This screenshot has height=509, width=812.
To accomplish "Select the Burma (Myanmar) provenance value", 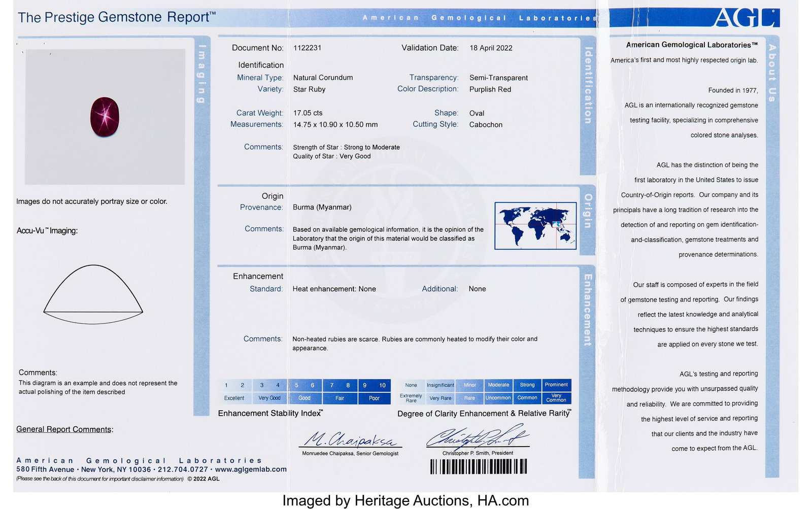I will [322, 207].
